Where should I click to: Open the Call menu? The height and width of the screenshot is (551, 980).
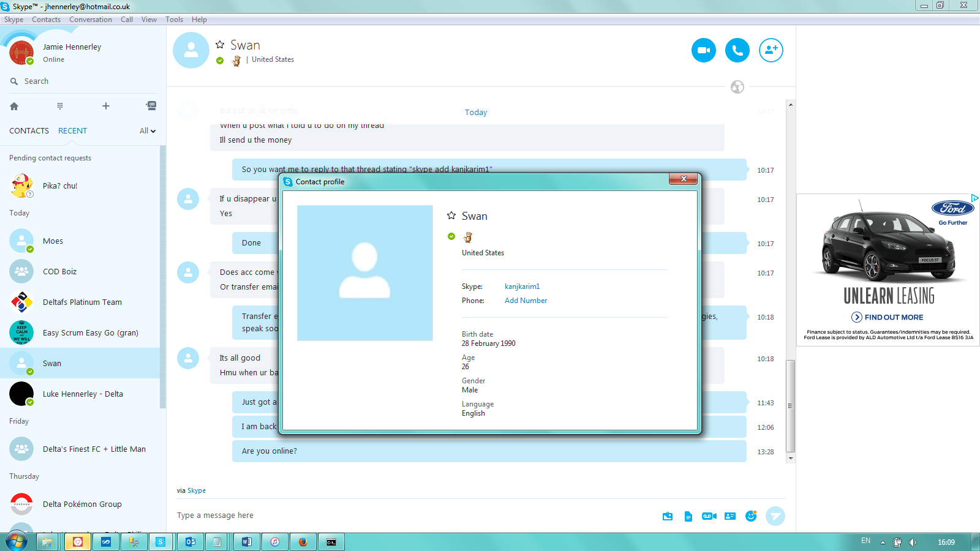[x=127, y=20]
